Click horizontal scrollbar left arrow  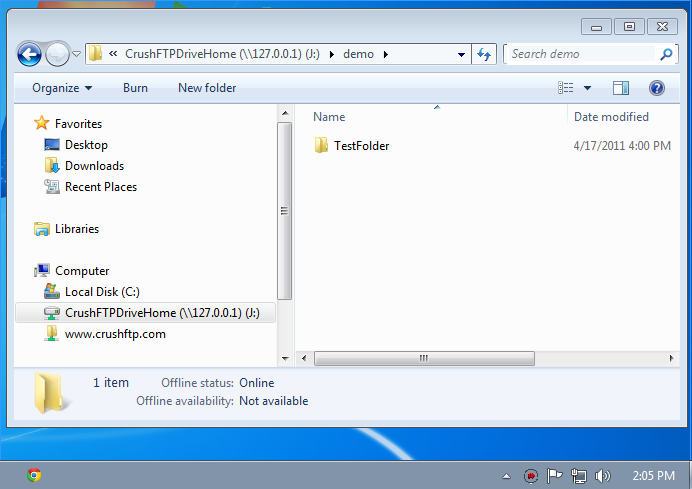[x=304, y=358]
